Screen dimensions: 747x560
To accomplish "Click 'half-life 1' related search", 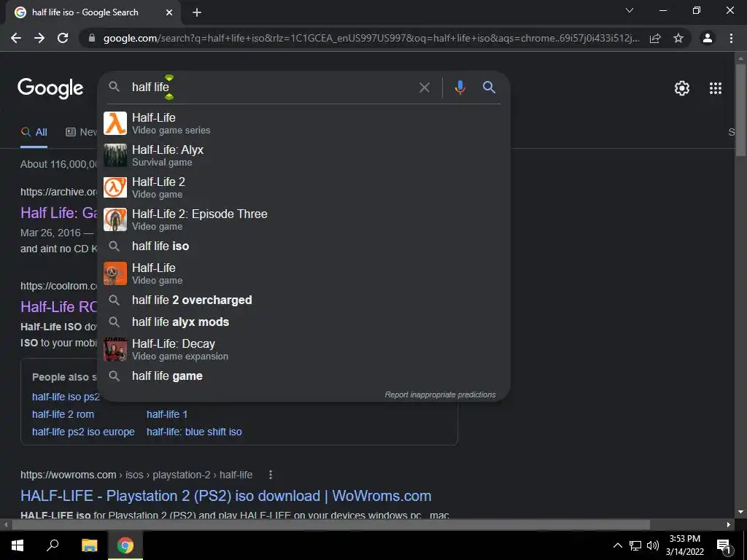I will (x=167, y=414).
